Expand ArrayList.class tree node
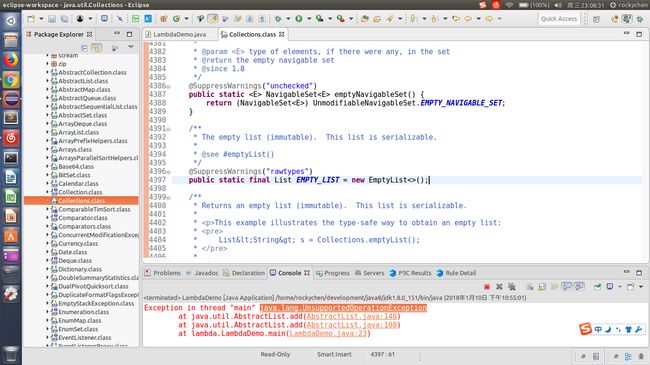This screenshot has height=365, width=650. coord(47,132)
